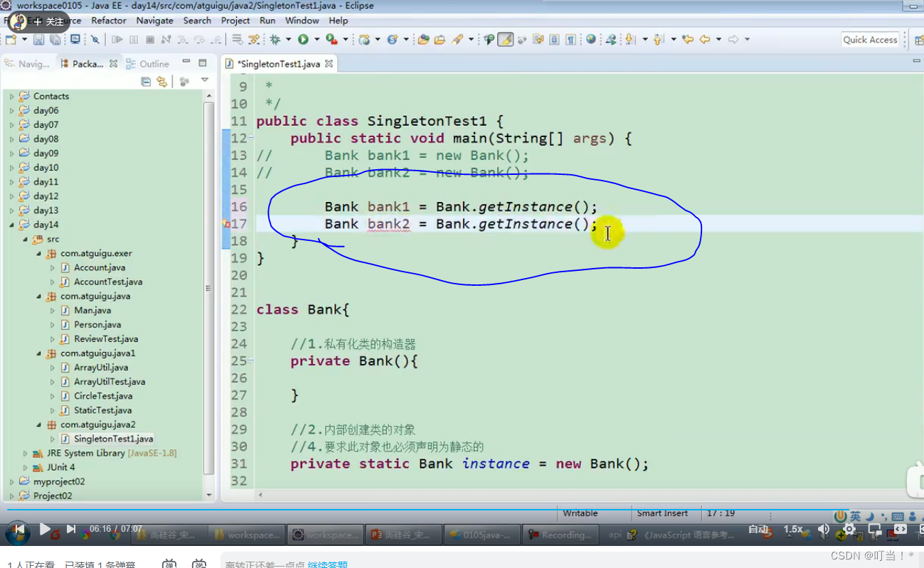Viewport: 924px width, 568px height.
Task: Open the New file wizard icon
Action: (x=11, y=40)
